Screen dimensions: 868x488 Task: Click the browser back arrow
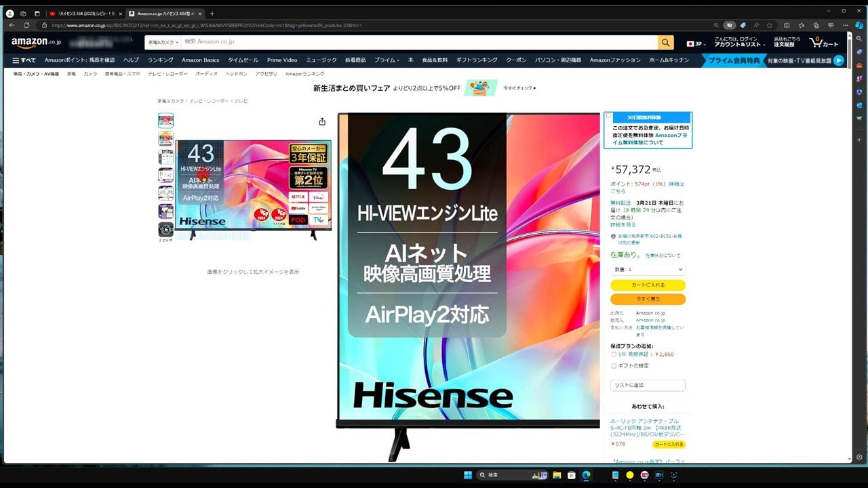click(x=11, y=25)
